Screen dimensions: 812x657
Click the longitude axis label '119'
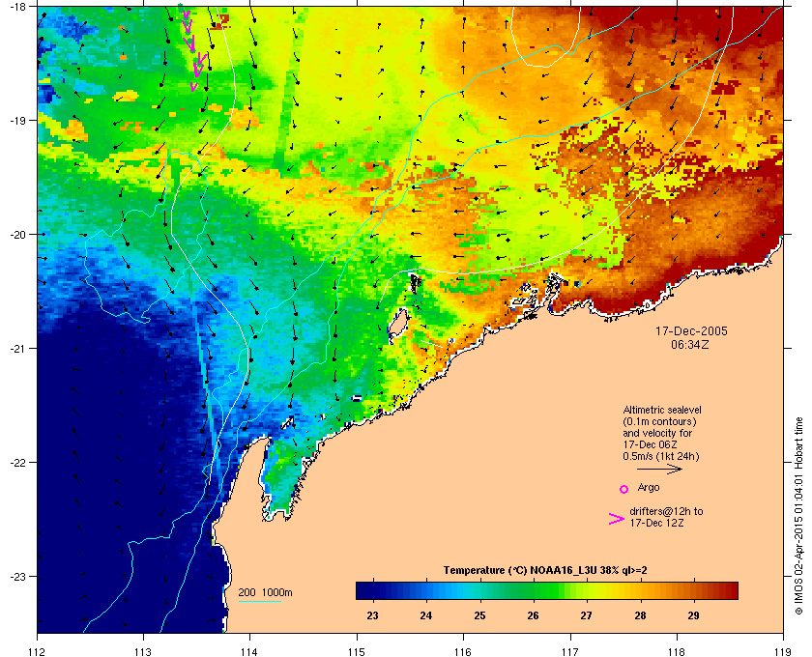click(783, 652)
